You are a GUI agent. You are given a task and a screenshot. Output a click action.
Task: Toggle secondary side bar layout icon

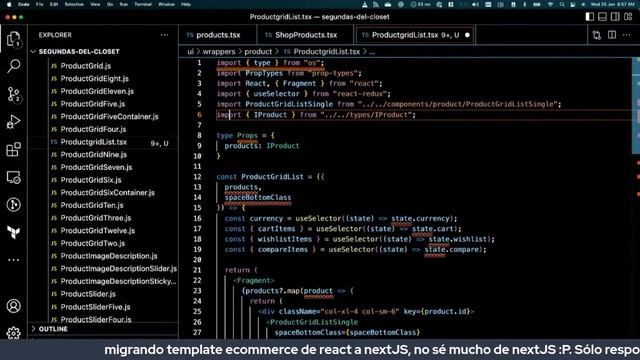click(615, 17)
